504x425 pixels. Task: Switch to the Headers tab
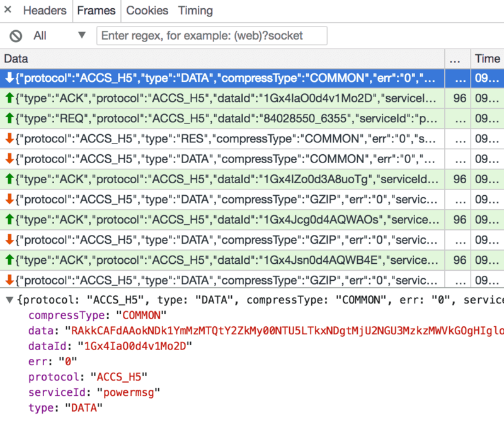tap(45, 11)
